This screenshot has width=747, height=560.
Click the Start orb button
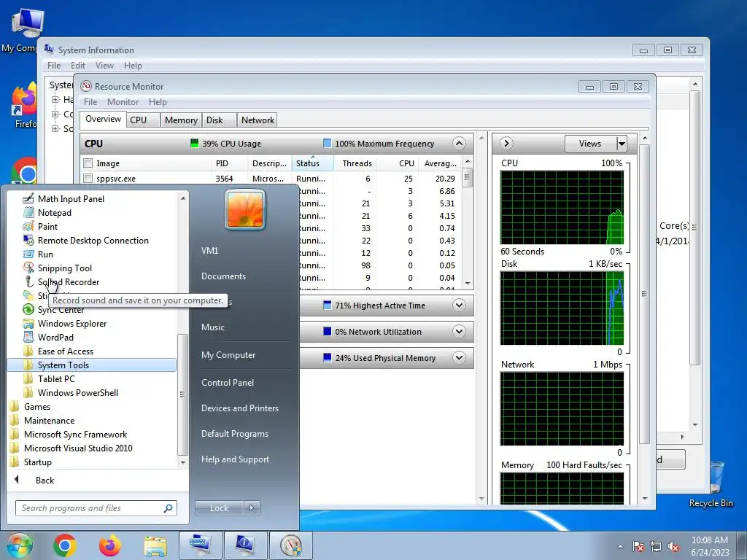pyautogui.click(x=19, y=545)
